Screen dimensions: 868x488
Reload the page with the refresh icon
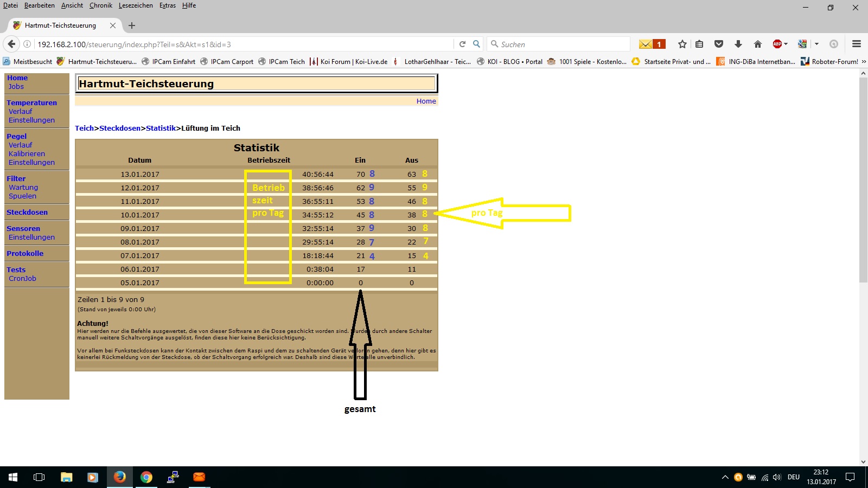pyautogui.click(x=462, y=44)
